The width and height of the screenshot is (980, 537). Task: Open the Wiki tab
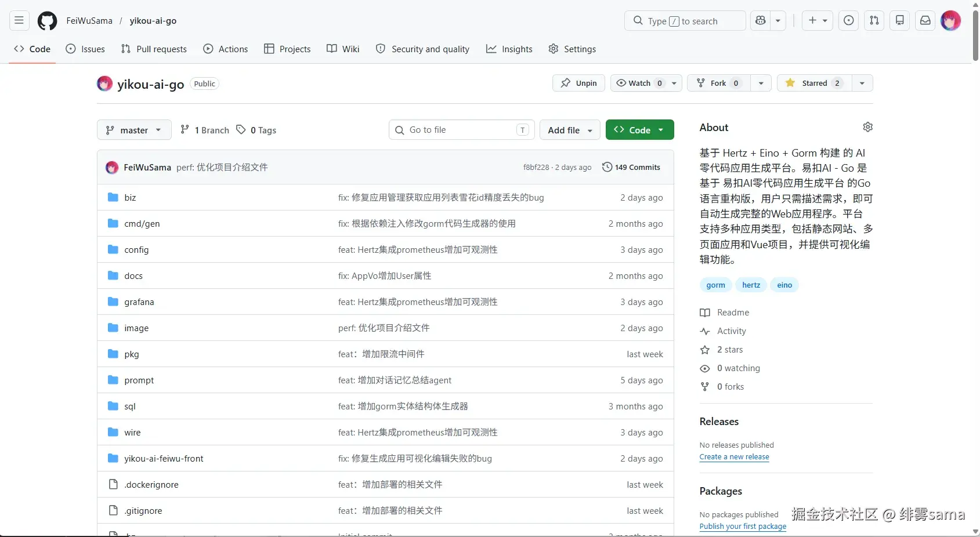coord(343,49)
